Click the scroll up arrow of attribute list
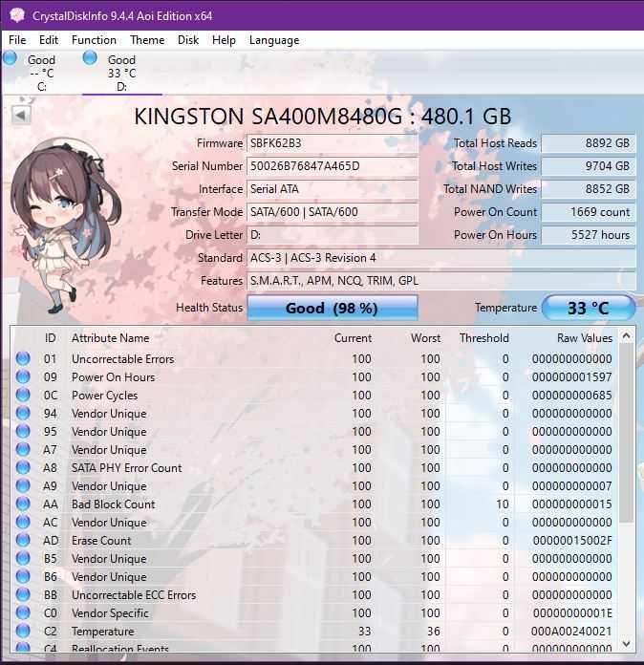 (626, 336)
